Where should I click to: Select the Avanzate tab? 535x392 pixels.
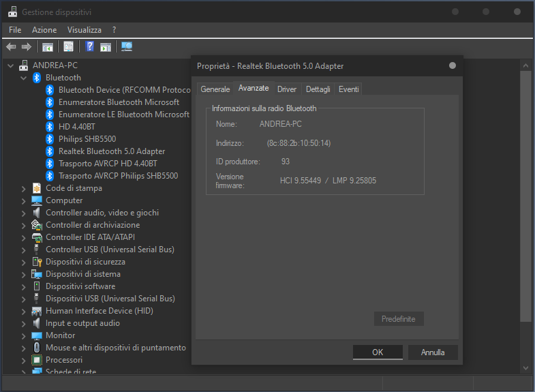254,88
